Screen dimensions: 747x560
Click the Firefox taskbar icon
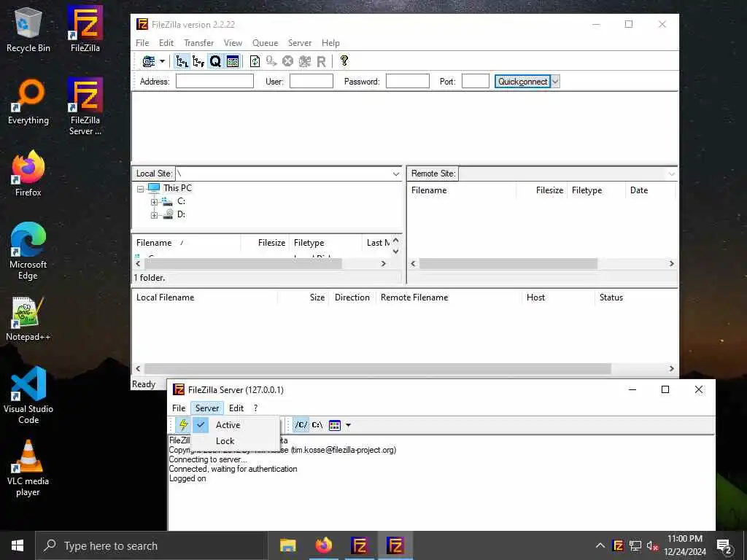tap(323, 545)
